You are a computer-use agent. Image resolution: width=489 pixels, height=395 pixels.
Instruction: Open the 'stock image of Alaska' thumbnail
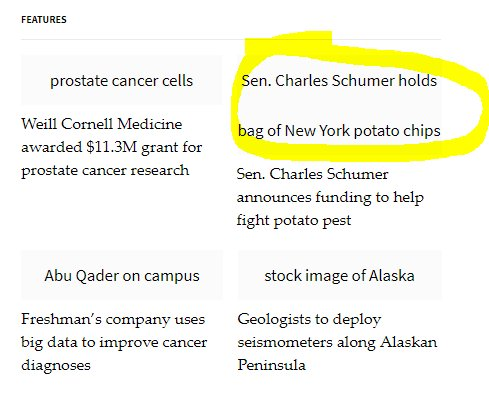[x=339, y=275]
